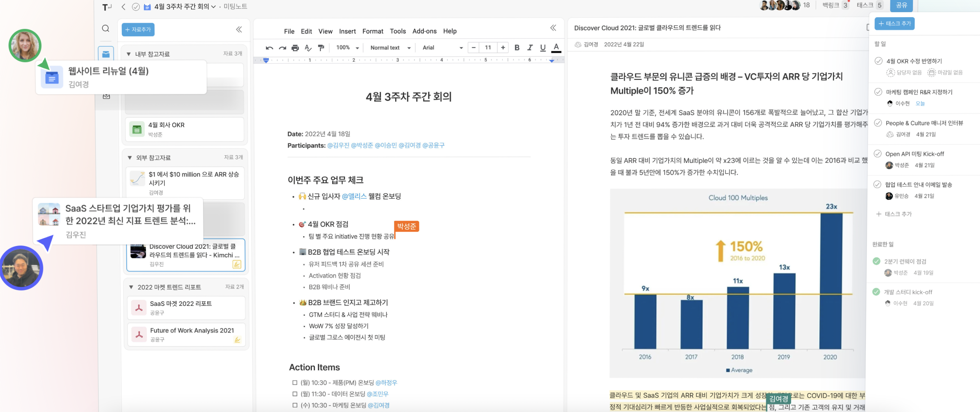Click the undo icon in toolbar
The image size is (980, 412).
pyautogui.click(x=269, y=48)
